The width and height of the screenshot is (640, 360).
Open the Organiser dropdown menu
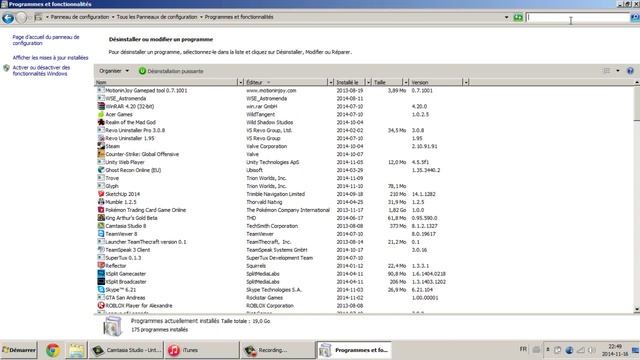[114, 71]
